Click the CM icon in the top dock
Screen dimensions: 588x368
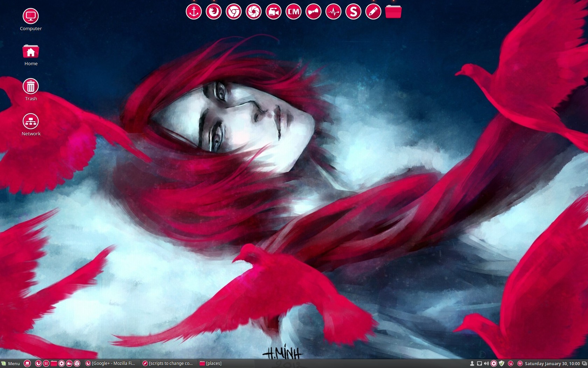click(x=293, y=12)
